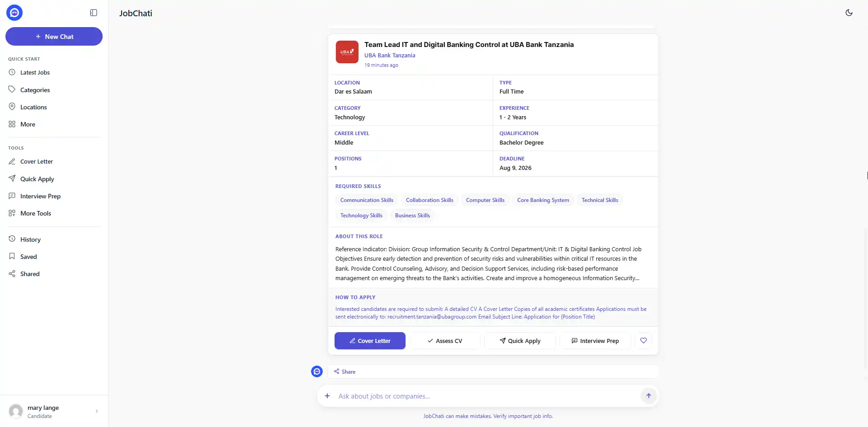Open Shared items
The width and height of the screenshot is (868, 427).
pos(54,274)
